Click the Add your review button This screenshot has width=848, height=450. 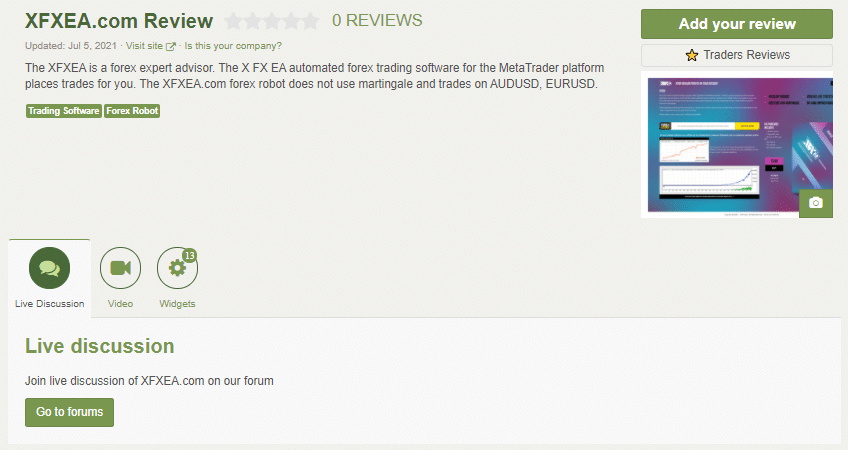pyautogui.click(x=737, y=24)
